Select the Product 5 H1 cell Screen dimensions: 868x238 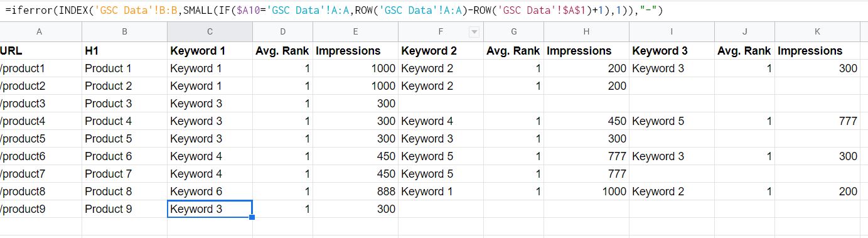click(124, 139)
